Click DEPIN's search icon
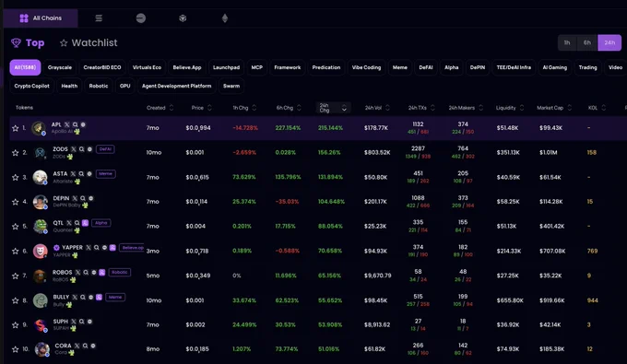The image size is (627, 364). 83,198
